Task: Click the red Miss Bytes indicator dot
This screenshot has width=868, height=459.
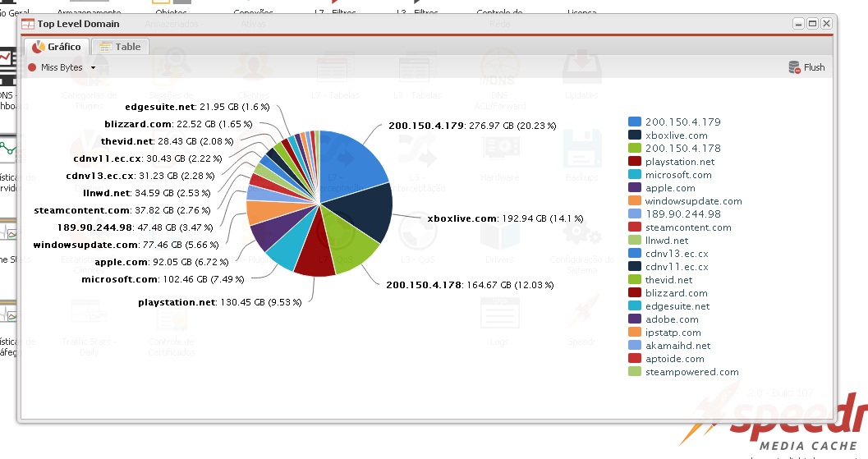Action: (x=32, y=67)
